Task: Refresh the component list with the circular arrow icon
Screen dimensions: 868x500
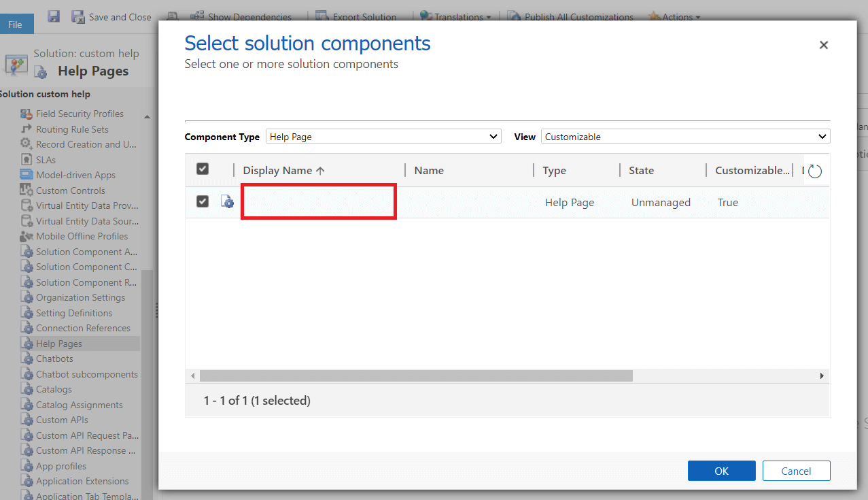Action: coord(814,170)
